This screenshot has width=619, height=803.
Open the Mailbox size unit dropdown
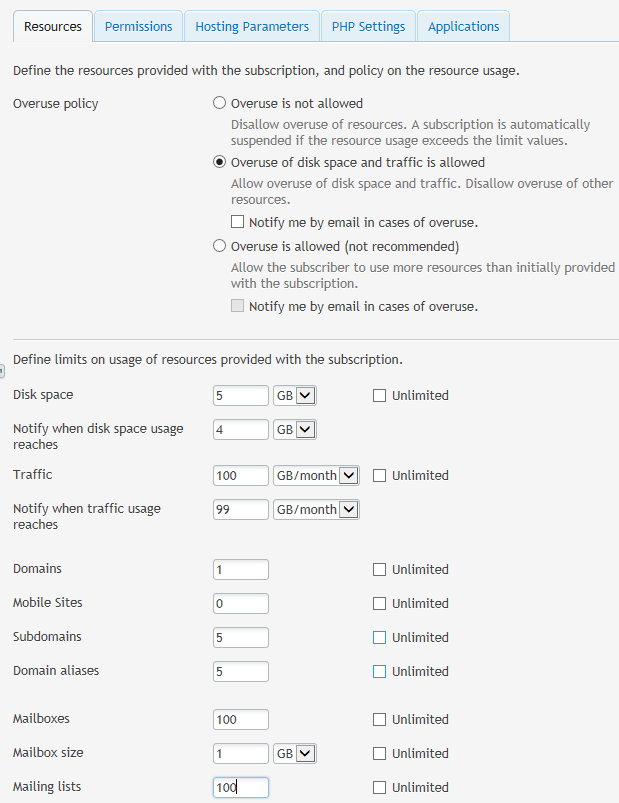295,753
